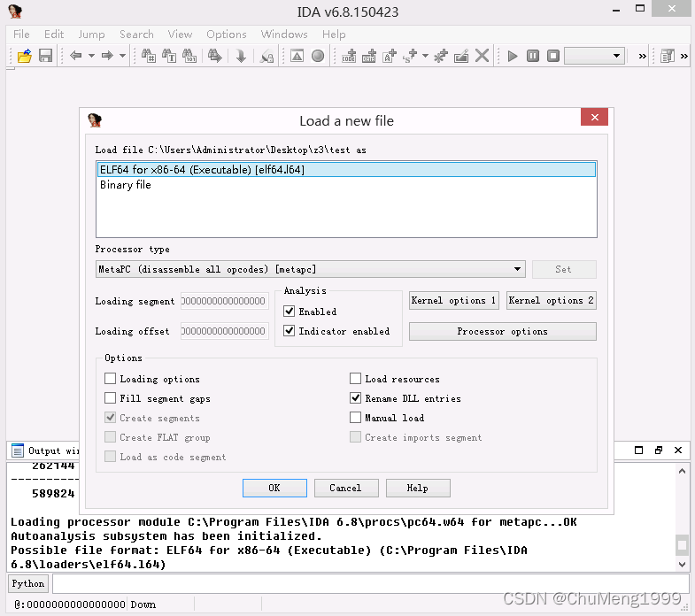Expand the Processor type dropdown

pos(517,269)
